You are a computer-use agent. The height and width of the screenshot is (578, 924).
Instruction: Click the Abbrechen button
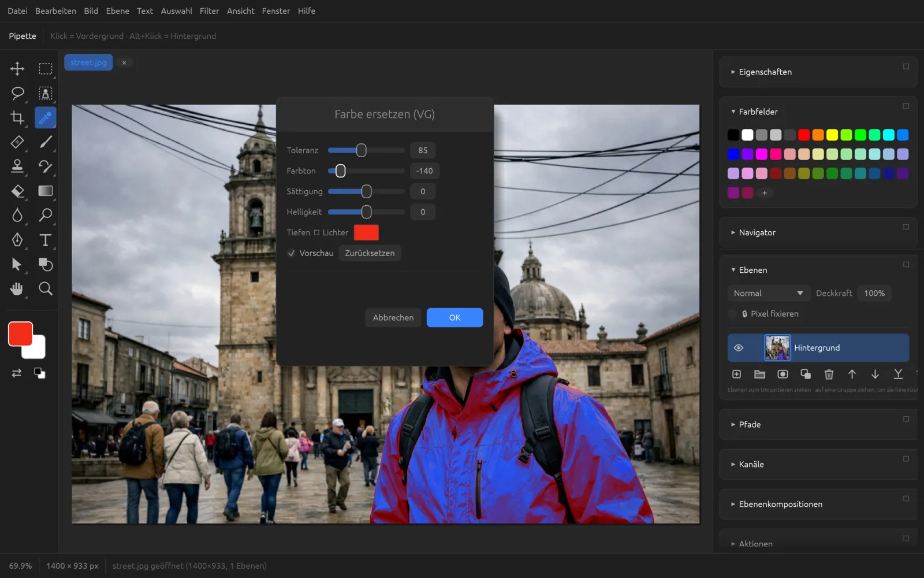(x=393, y=318)
